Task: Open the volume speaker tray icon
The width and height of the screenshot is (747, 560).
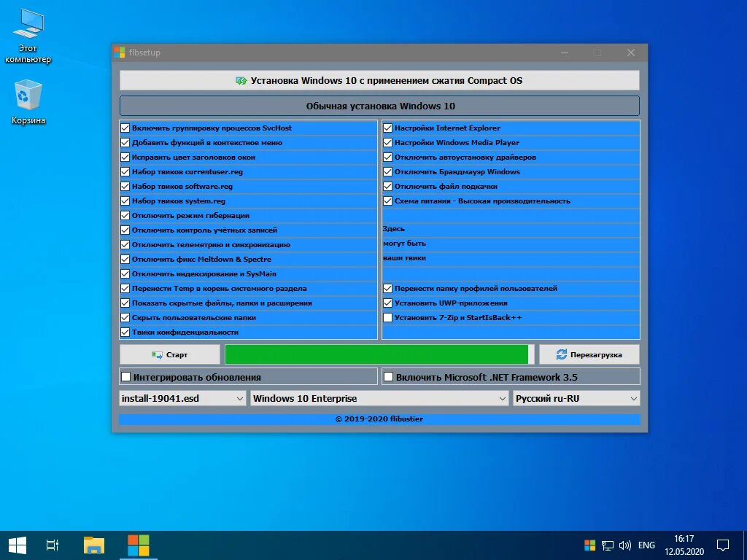Action: point(624,545)
